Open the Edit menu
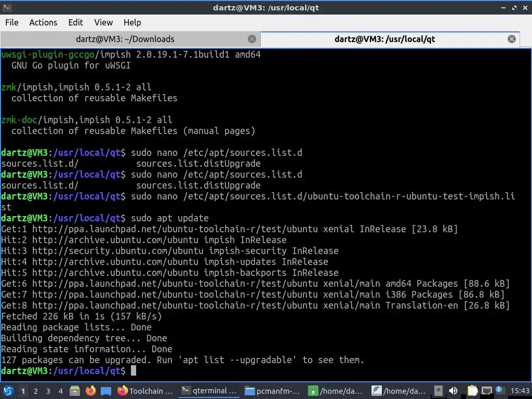 point(76,22)
